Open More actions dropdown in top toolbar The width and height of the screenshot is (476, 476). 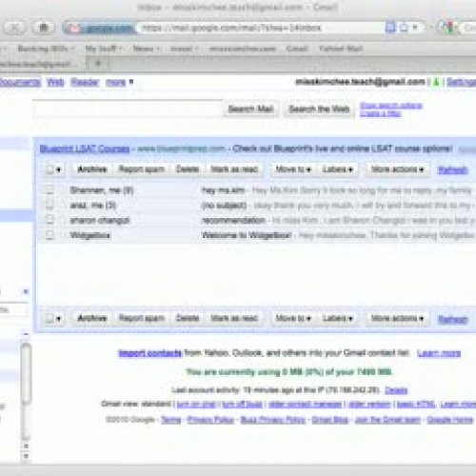[x=397, y=169]
